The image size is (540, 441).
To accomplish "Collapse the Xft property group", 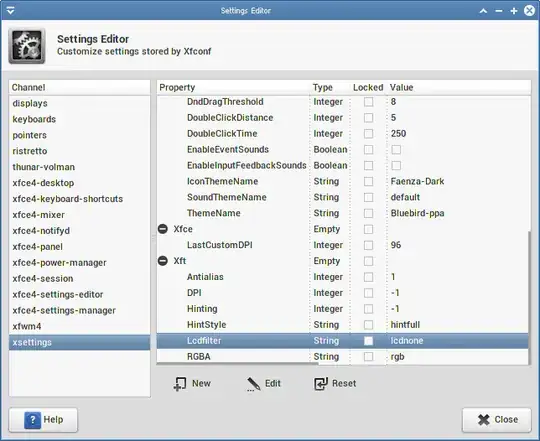I will click(x=163, y=261).
